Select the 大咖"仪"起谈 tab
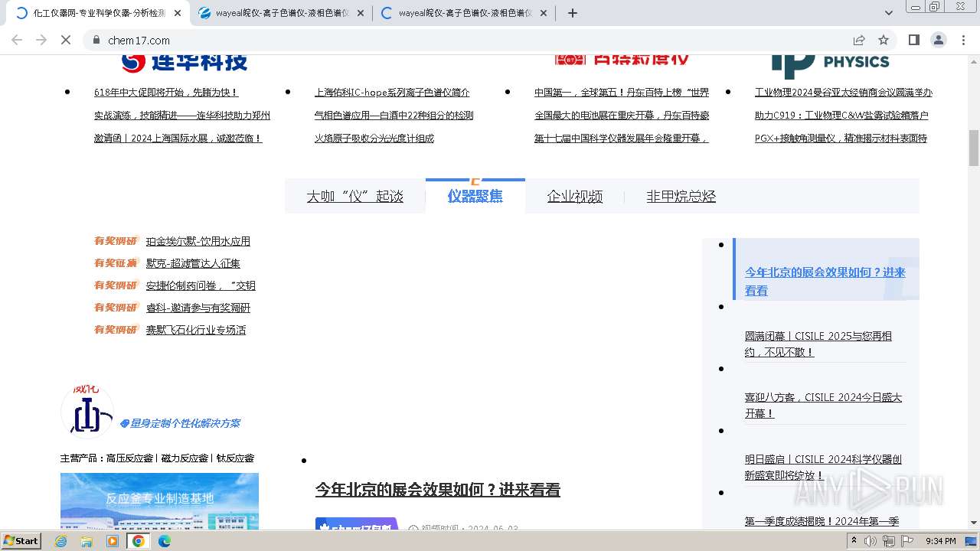The image size is (980, 551). coord(355,197)
